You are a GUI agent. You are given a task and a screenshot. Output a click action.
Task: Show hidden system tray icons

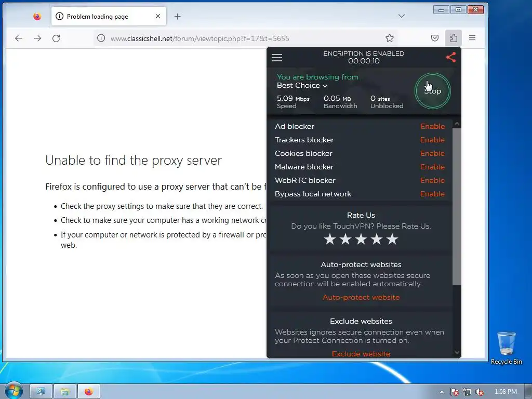442,392
